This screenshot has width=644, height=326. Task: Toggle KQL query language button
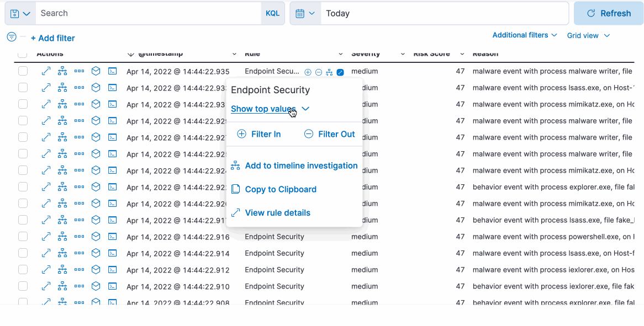point(273,14)
